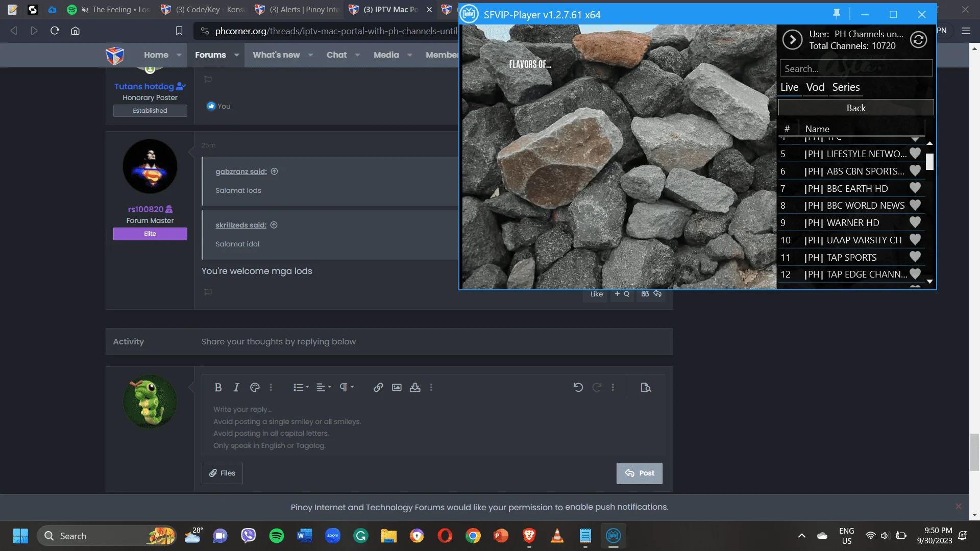Click the redo icon in the reply editor
The image size is (980, 551).
click(597, 388)
